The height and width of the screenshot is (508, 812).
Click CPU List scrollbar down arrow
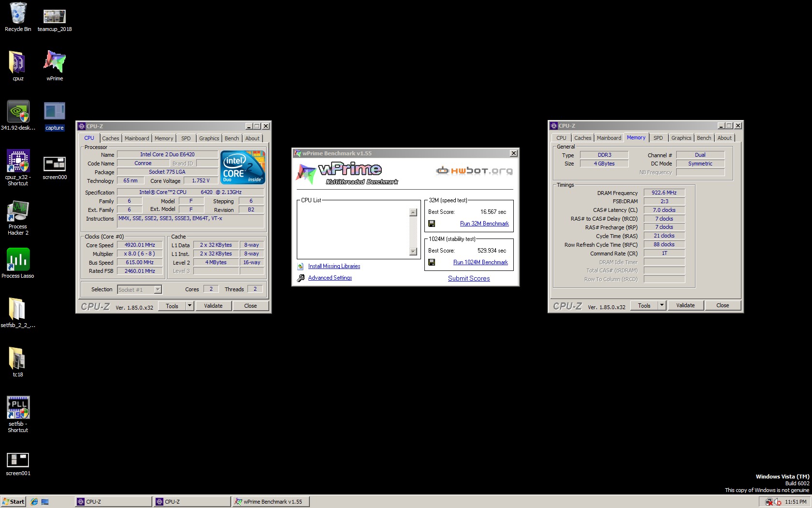tap(413, 251)
